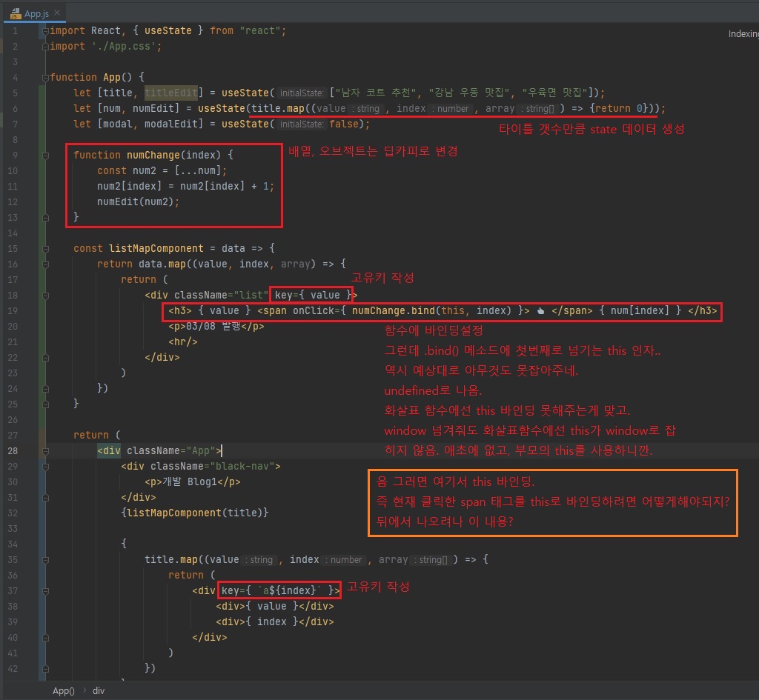759x700 pixels.
Task: Click line number 6 in the gutter
Action: tap(15, 109)
